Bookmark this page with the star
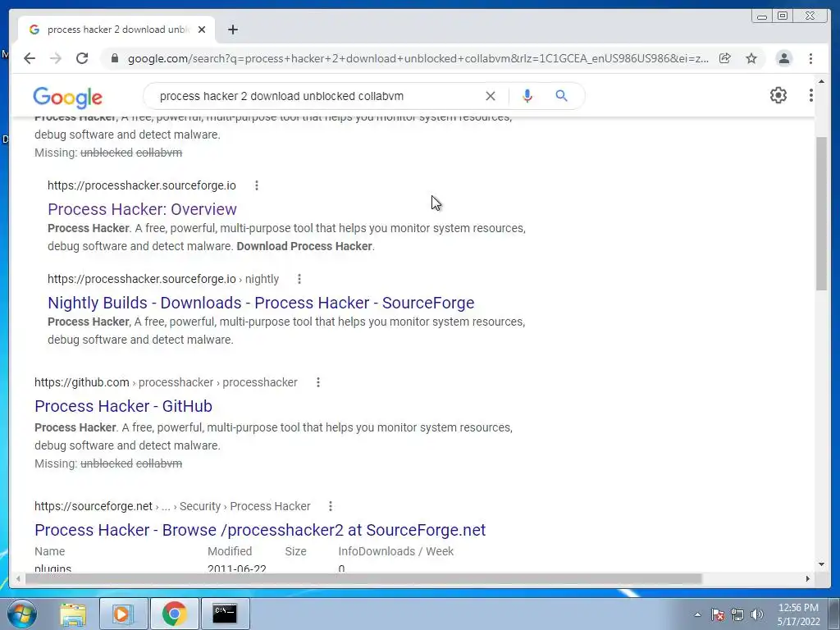840x630 pixels. (x=751, y=58)
